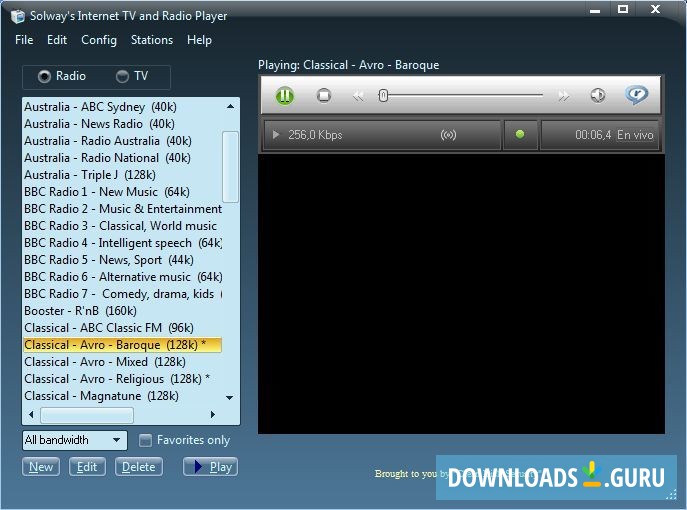Click the small play triangle beside 256,0 Kbps
The width and height of the screenshot is (687, 510).
(x=276, y=135)
